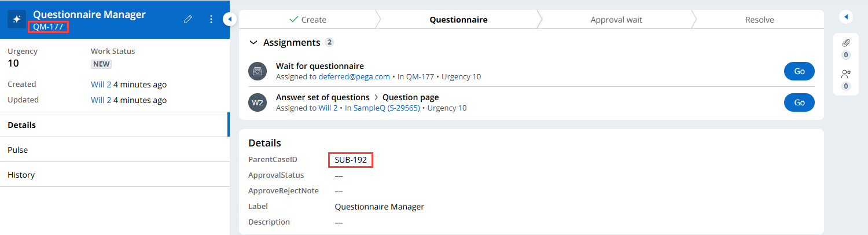Collapse the left summary panel arrow
Image resolution: width=868 pixels, height=235 pixels.
229,19
